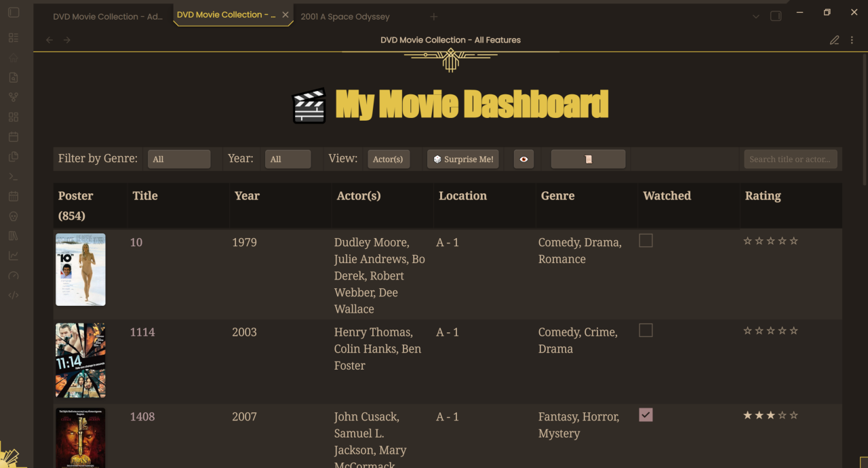Open the three-dot menu in the title bar

pos(852,40)
